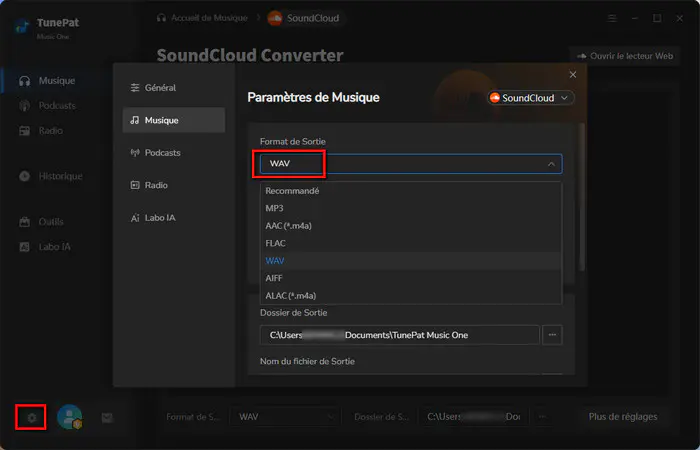Choose Recommandé output format option
This screenshot has height=450, width=700.
(411, 191)
